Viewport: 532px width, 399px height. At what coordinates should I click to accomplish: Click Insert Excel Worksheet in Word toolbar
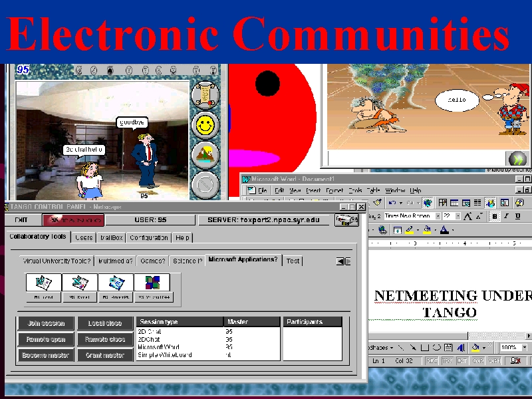pyautogui.click(x=466, y=203)
